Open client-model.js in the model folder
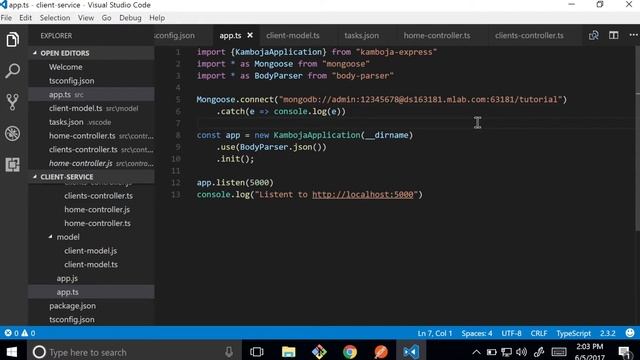This screenshot has height=360, width=640. (91, 251)
